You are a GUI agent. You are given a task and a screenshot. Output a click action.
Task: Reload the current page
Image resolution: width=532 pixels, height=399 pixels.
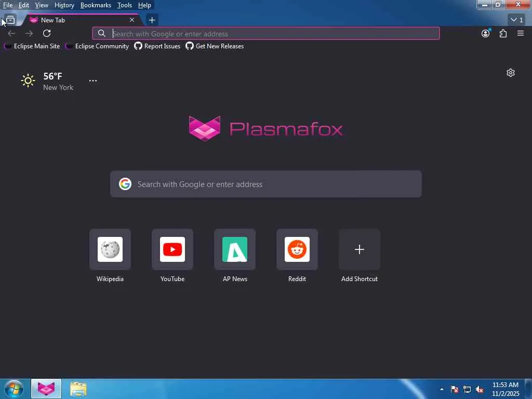point(47,33)
